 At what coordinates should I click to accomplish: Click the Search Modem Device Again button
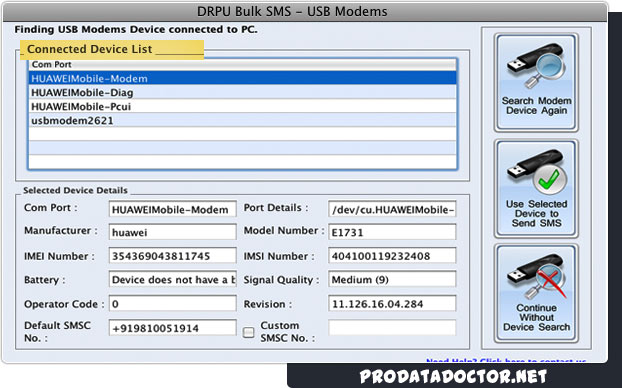[536, 82]
